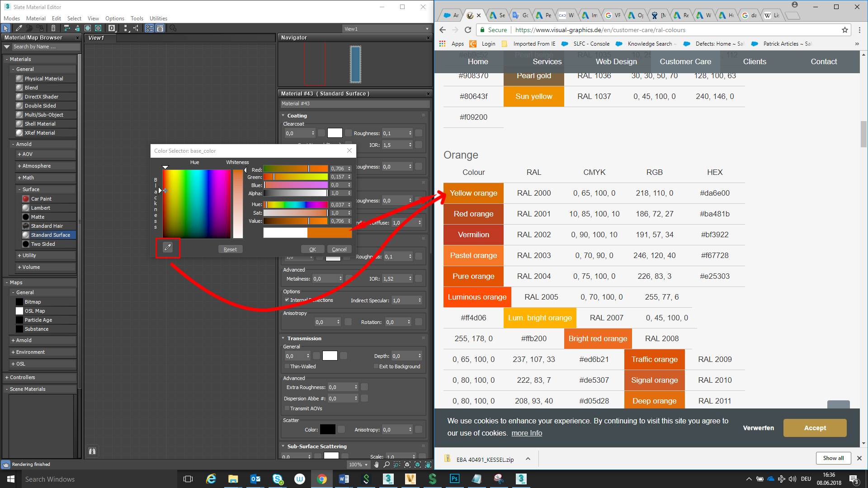
Task: Click the magnifier zoom tool in status bar
Action: click(x=387, y=465)
